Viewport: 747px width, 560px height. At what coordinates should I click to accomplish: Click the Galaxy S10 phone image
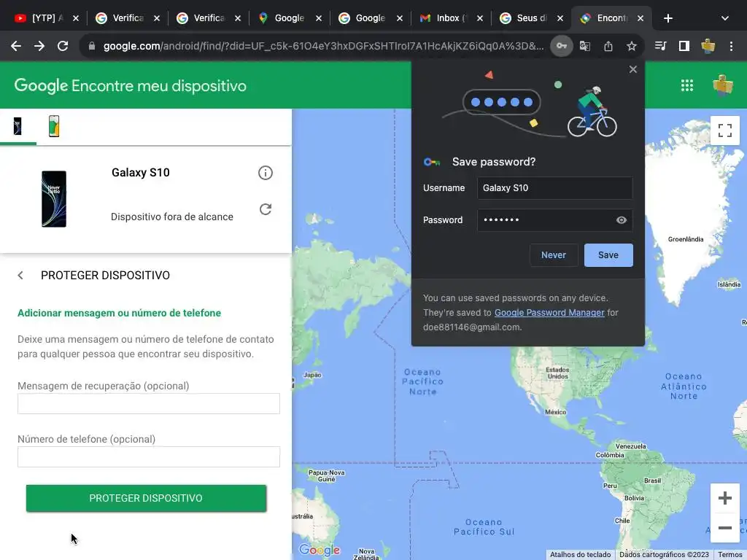(x=54, y=198)
